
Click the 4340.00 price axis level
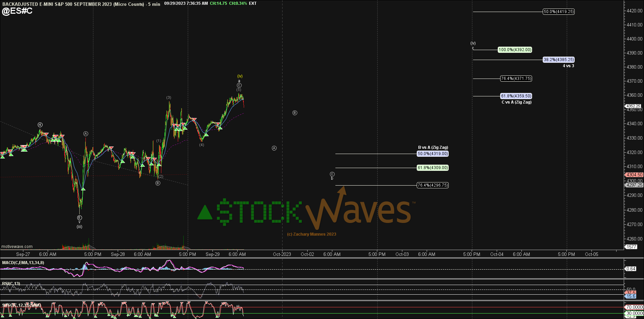[x=634, y=123]
